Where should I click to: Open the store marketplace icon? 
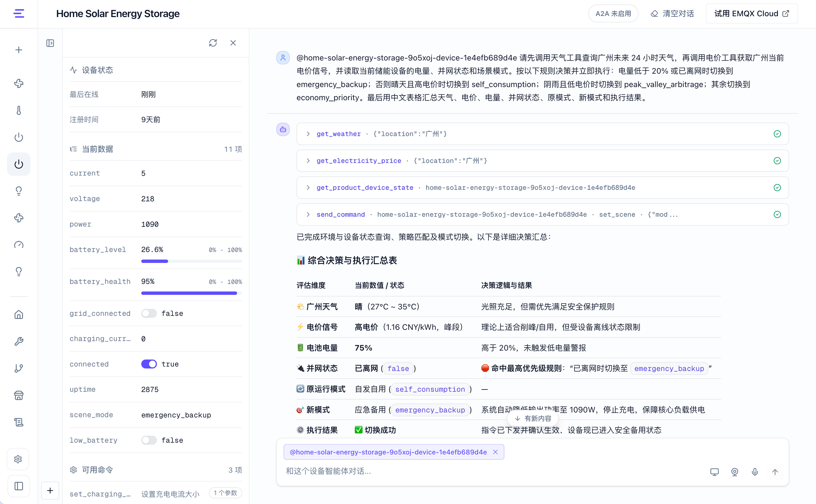(19, 395)
